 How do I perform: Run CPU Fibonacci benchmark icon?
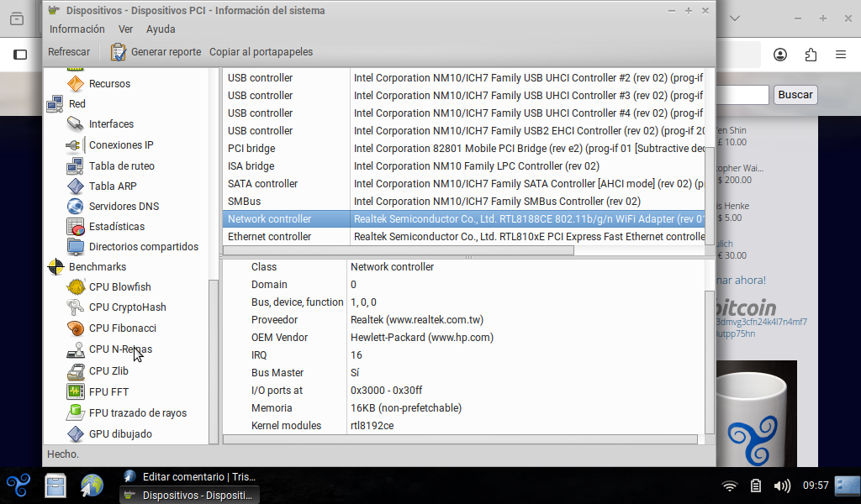[x=75, y=328]
